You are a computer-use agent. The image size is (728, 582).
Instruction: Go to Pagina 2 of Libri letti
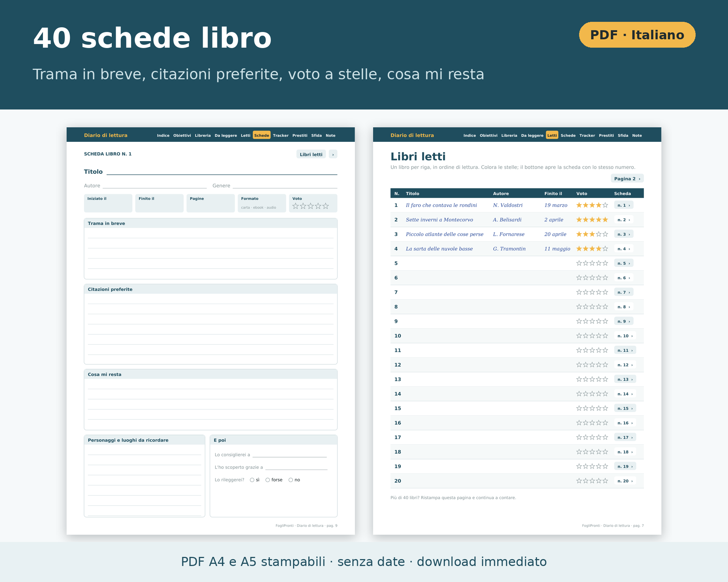coord(627,179)
